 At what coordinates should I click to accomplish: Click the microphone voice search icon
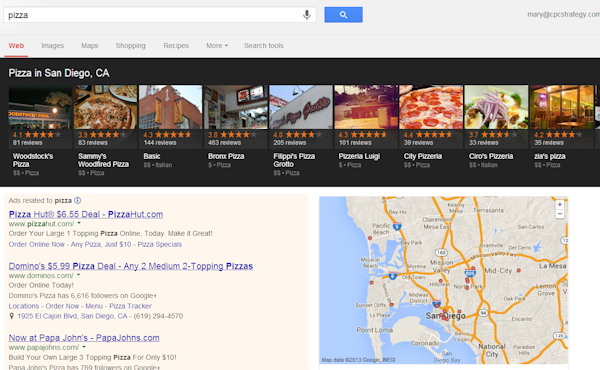[x=307, y=15]
